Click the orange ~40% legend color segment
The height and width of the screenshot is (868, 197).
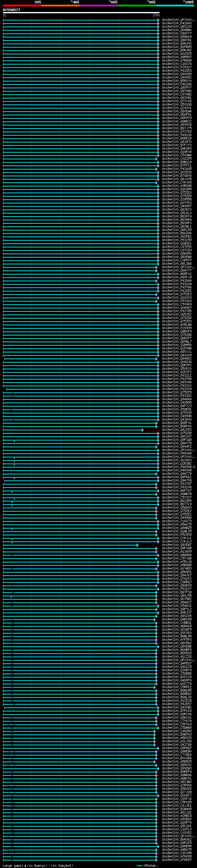click(60, 6)
